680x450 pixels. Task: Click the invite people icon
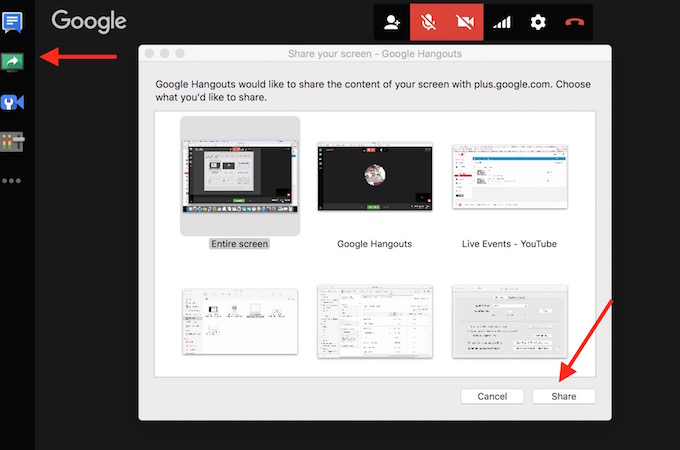(393, 22)
